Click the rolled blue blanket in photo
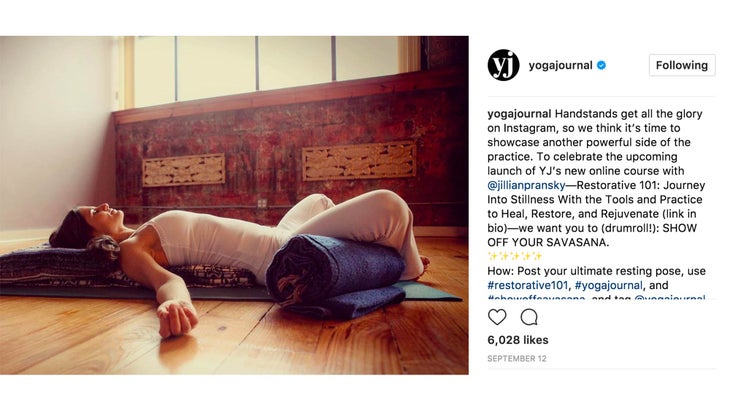730x411 pixels. (x=335, y=275)
